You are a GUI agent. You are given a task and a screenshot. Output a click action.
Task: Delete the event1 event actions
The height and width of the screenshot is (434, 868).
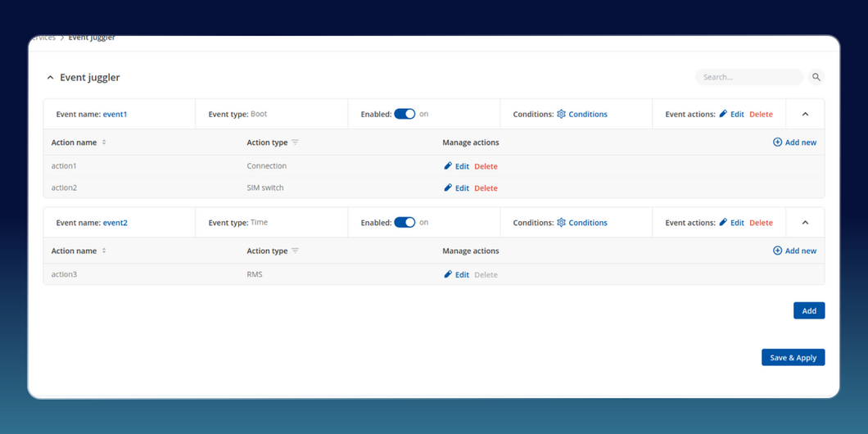pyautogui.click(x=761, y=115)
